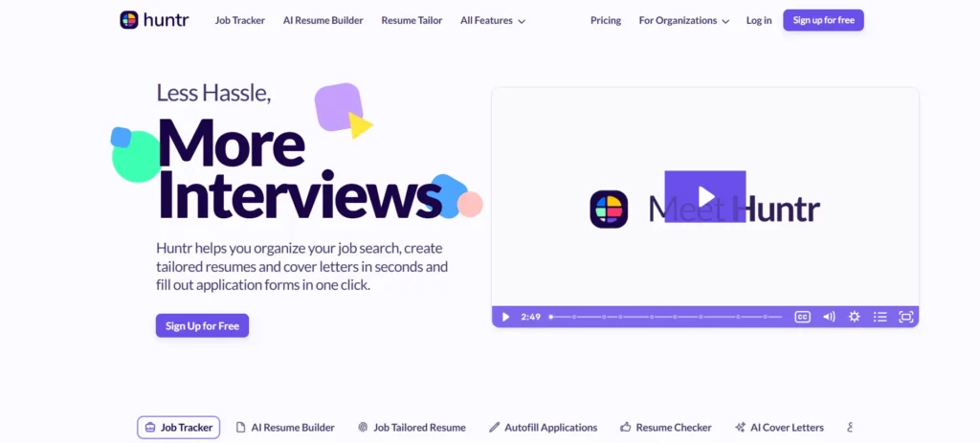Select the Job Tracker feature tab
This screenshot has height=443, width=980.
tap(179, 428)
